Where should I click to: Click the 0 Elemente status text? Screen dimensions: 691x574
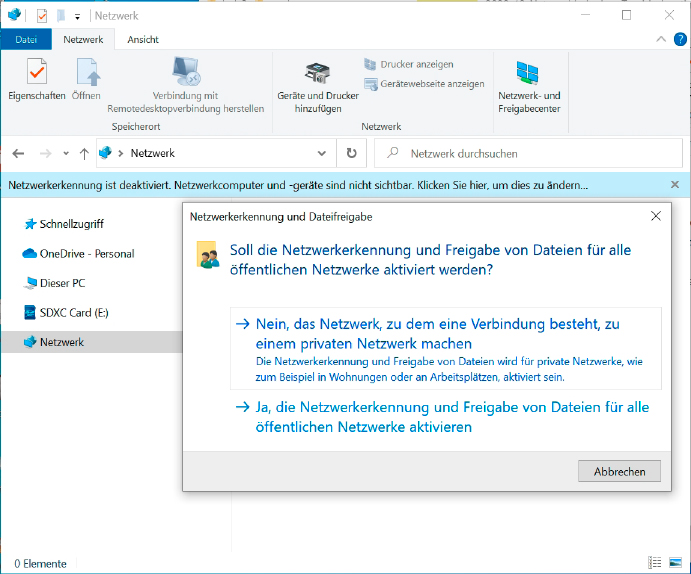(x=40, y=564)
